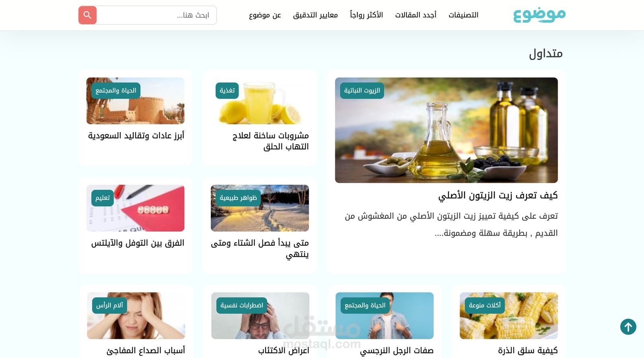Open the موضوع logo homepage

pyautogui.click(x=539, y=15)
